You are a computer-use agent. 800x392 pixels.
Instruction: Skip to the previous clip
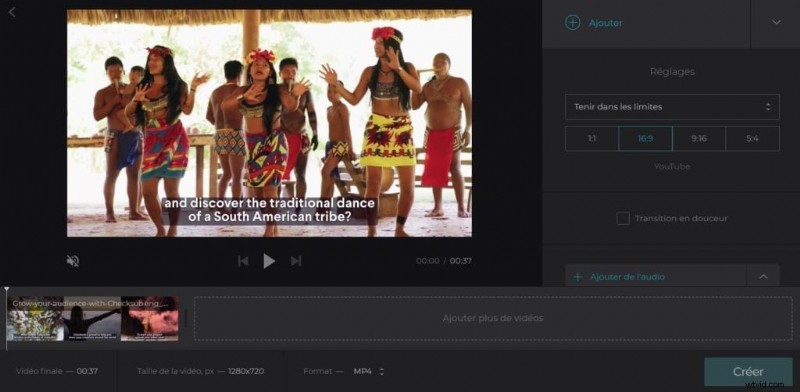point(243,261)
